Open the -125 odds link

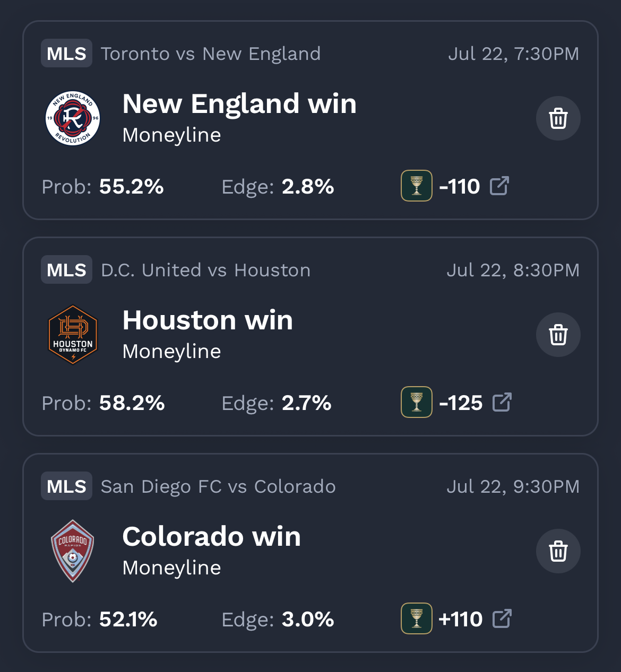[461, 403]
